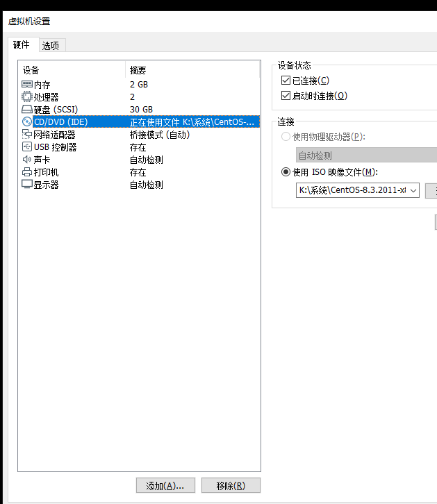Select the 内存 row label
This screenshot has width=437, height=504.
tap(42, 85)
